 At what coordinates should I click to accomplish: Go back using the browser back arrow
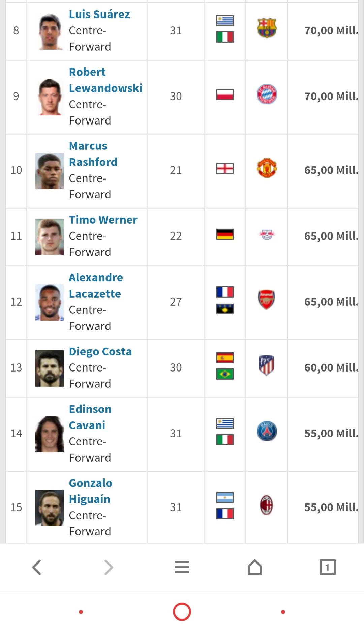36,567
